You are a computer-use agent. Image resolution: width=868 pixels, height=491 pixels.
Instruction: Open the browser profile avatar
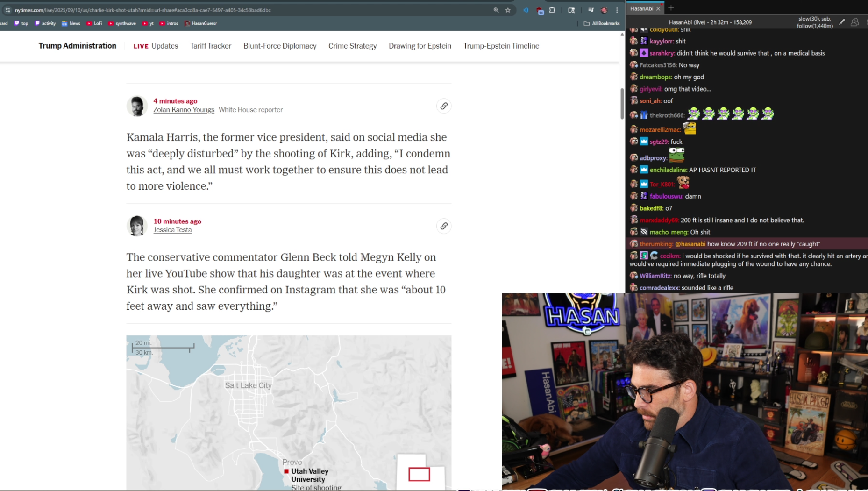click(604, 10)
